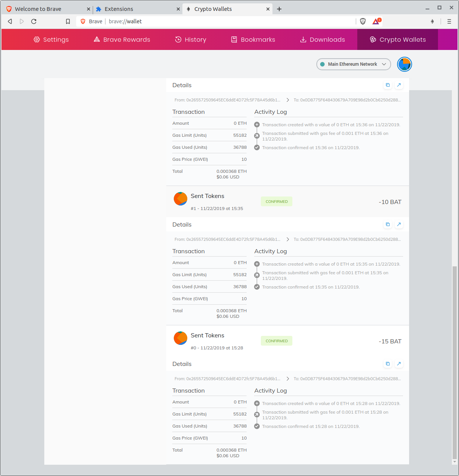The image size is (459, 476).
Task: Open a new browser tab
Action: [x=279, y=9]
